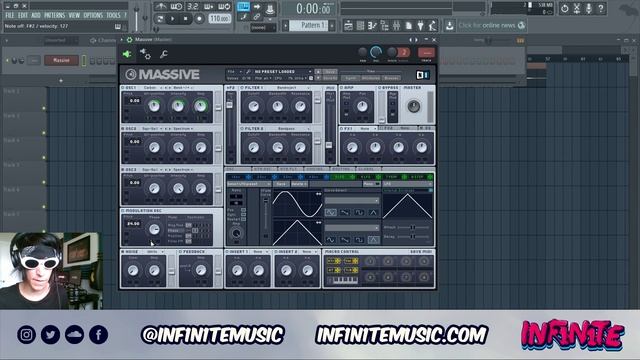The width and height of the screenshot is (640, 360).
Task: Open the plugin picker plug icon
Action: click(420, 26)
